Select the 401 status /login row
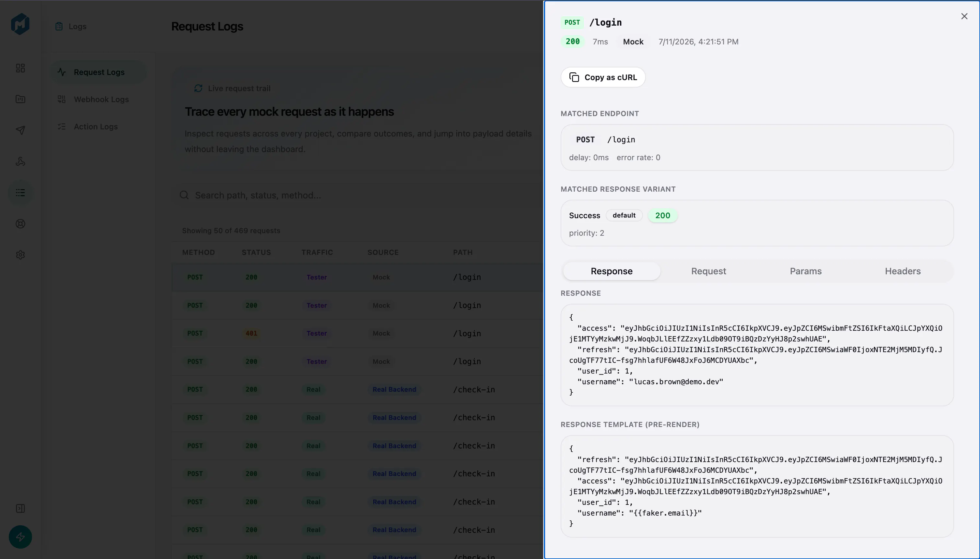Viewport: 980px width, 559px height. (358, 333)
